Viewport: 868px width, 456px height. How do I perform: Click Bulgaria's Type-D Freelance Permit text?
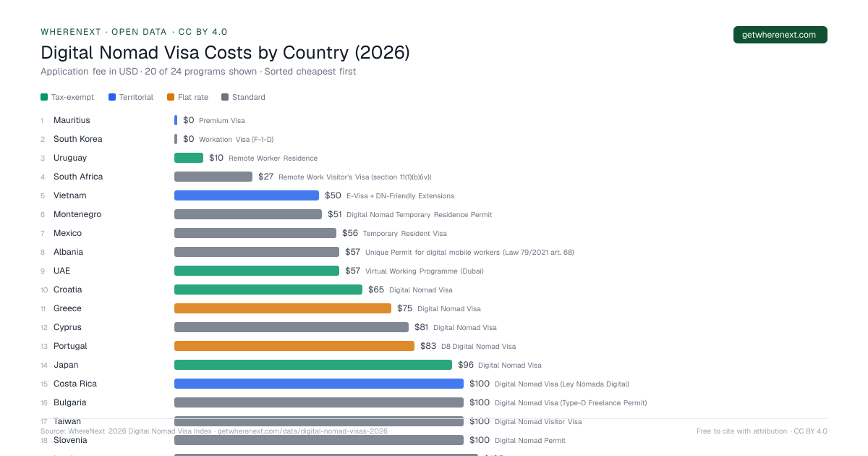click(571, 402)
